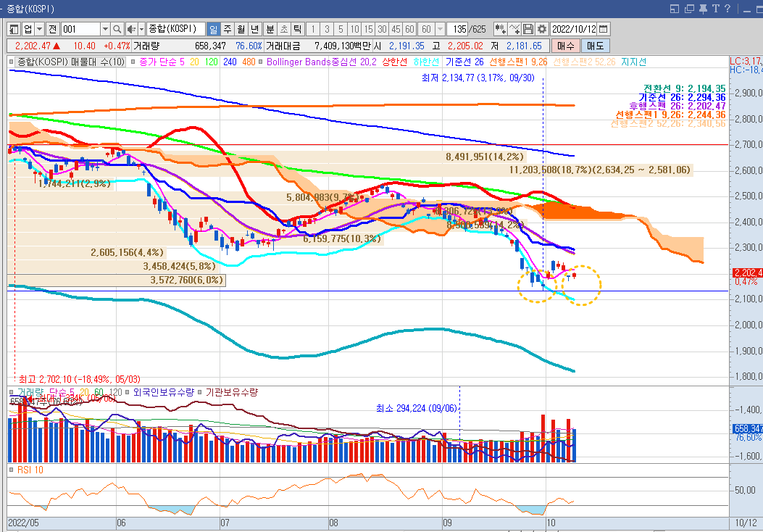
Task: Select interval 30 button
Action: pyautogui.click(x=382, y=29)
